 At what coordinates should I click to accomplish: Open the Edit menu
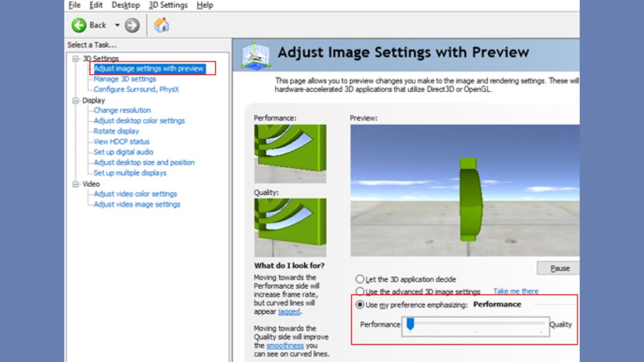[x=96, y=5]
